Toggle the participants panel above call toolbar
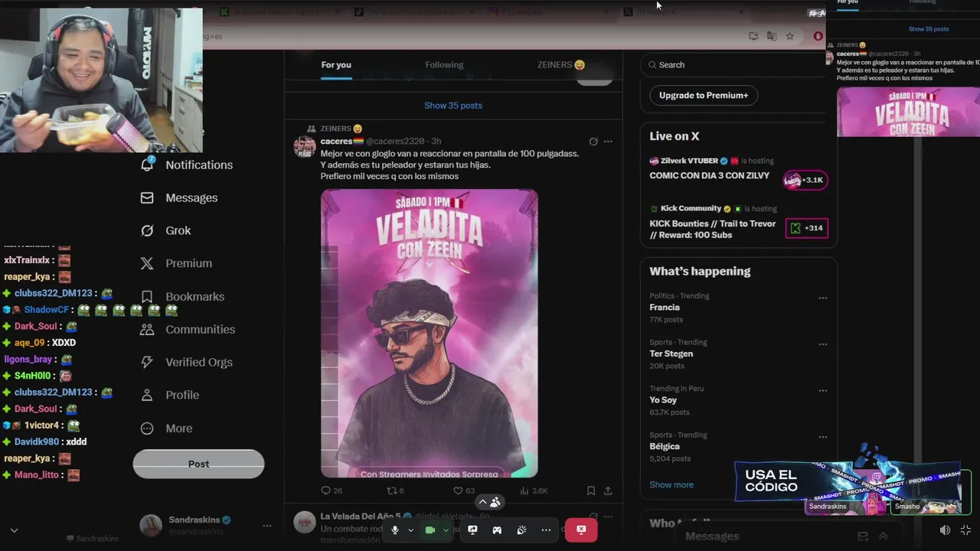This screenshot has width=980, height=551. coord(488,502)
